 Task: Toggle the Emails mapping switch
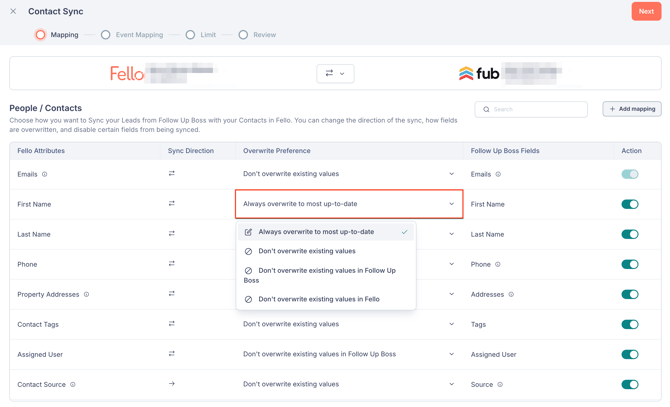pyautogui.click(x=629, y=174)
